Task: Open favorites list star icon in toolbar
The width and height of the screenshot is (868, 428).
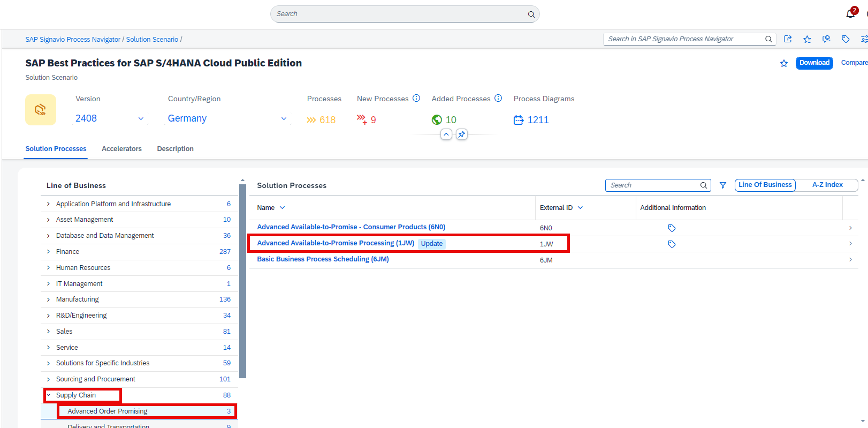Action: pos(807,39)
